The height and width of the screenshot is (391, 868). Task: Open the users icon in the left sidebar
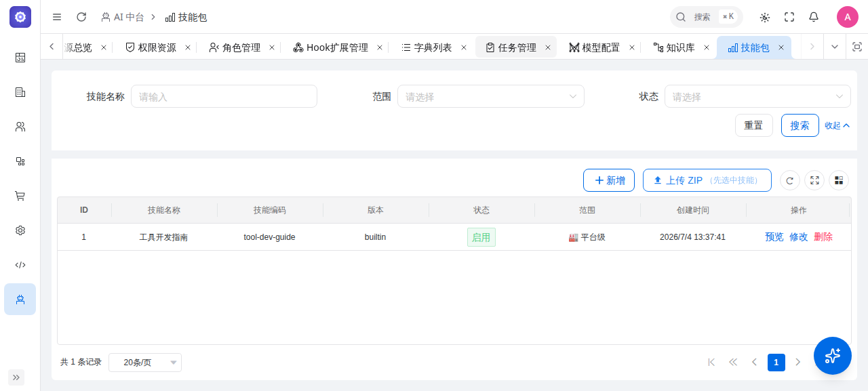click(x=20, y=127)
